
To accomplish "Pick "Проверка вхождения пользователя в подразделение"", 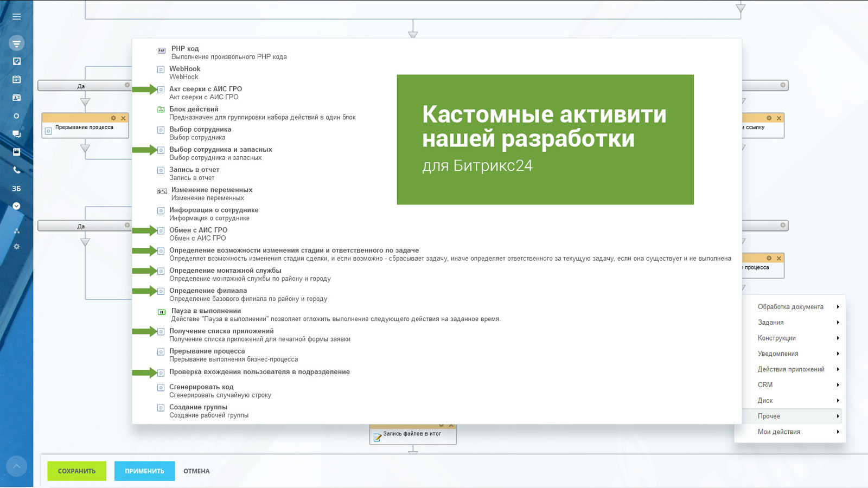I will tap(259, 372).
